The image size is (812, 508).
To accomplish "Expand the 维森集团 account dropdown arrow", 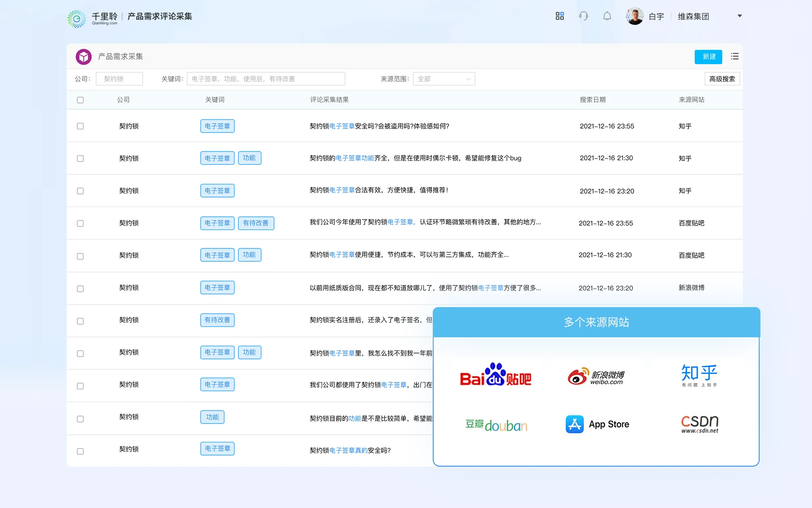I will tap(739, 16).
